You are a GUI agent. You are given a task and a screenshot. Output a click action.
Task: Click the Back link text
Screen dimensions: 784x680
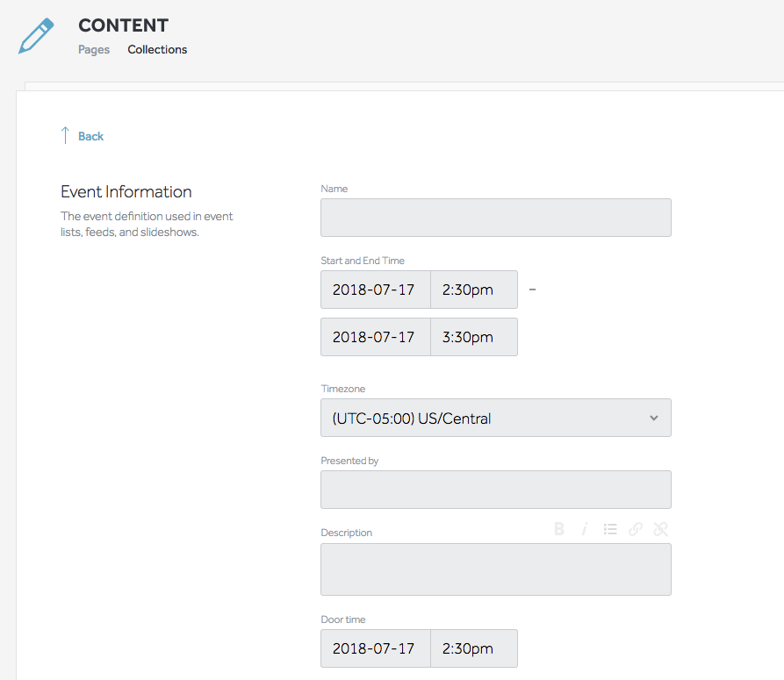point(90,136)
